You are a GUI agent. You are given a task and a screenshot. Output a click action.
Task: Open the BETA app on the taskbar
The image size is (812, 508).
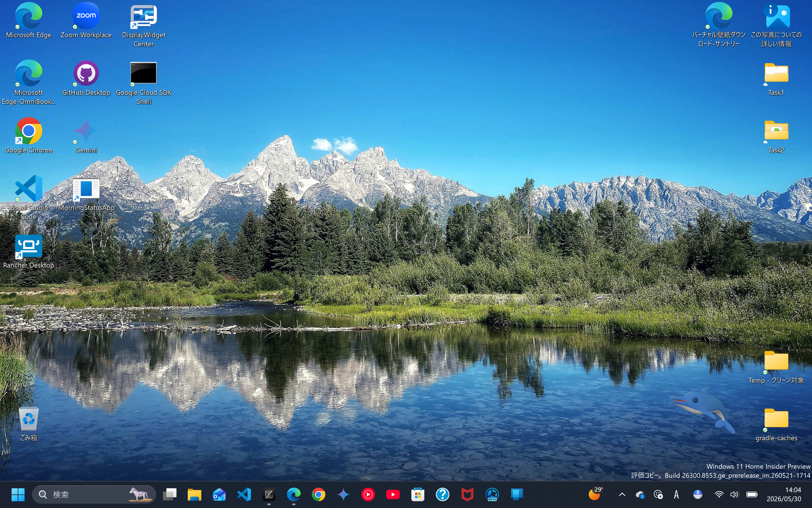tap(492, 494)
